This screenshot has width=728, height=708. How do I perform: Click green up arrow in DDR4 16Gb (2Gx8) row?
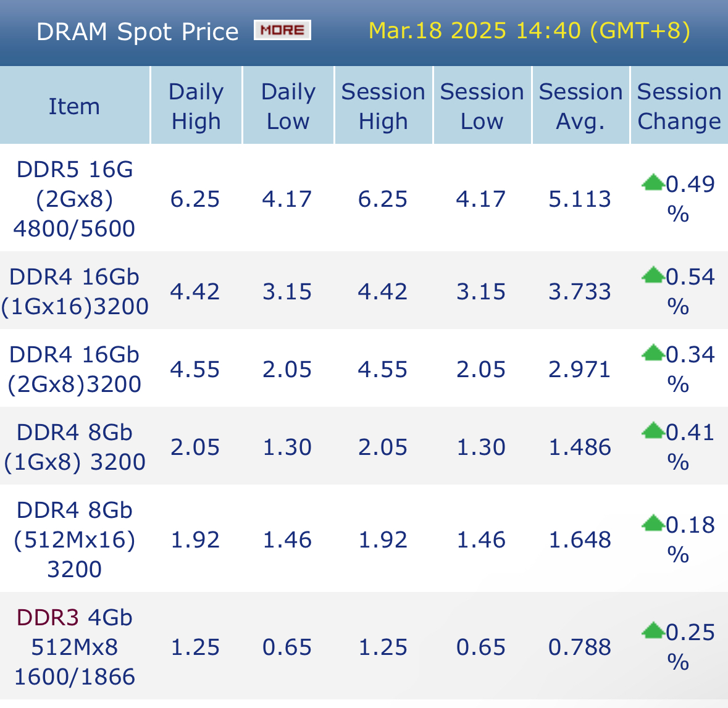[x=653, y=353]
